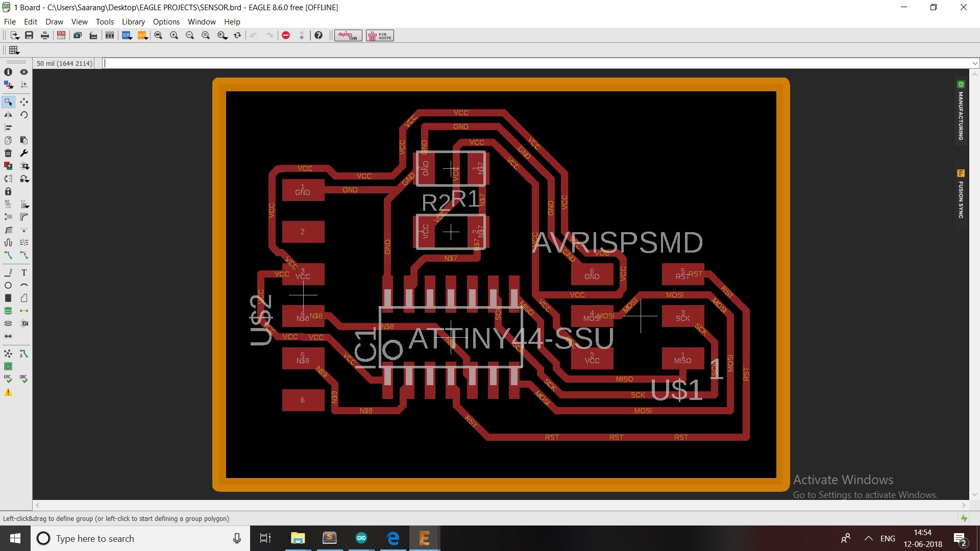Open the Errors warning triangle

[8, 392]
